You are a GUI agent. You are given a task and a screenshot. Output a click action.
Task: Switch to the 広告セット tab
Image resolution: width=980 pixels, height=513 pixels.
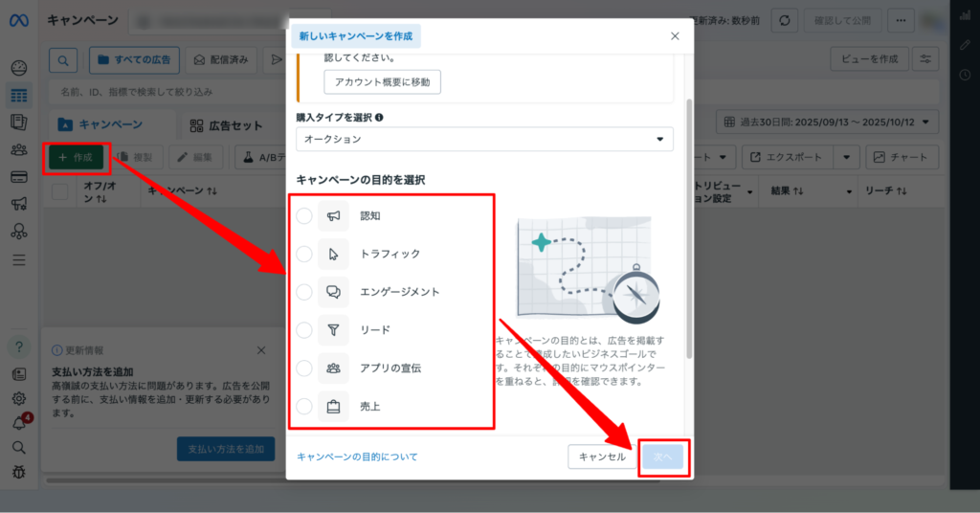coord(226,125)
